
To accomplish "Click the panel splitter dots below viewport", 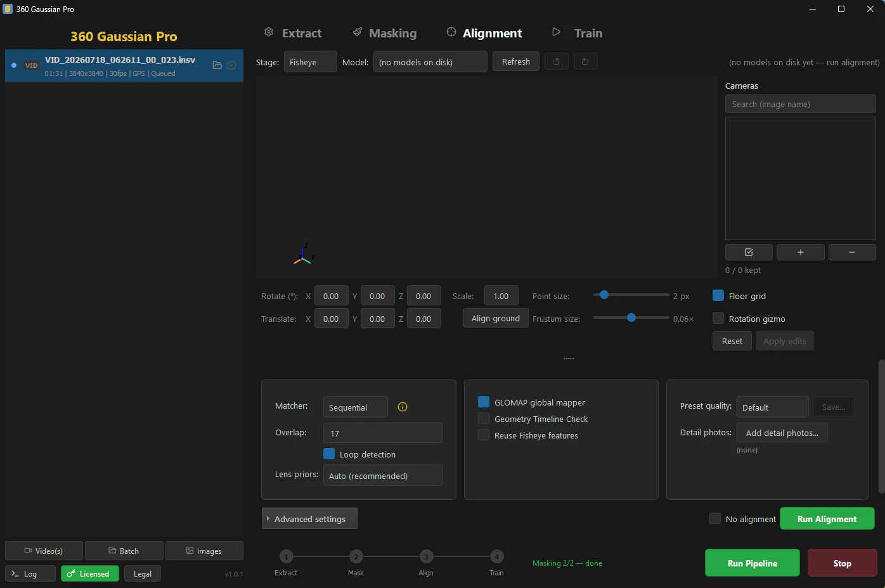I will pos(569,359).
